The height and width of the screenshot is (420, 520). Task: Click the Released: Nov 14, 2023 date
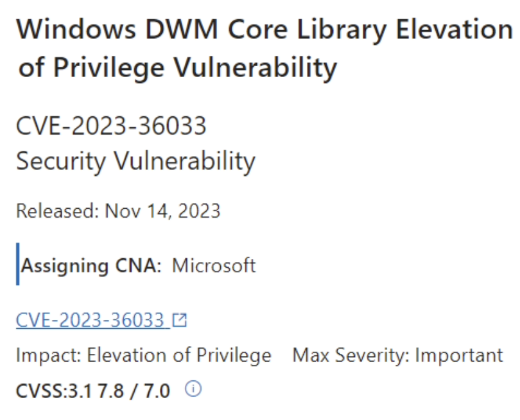118,211
